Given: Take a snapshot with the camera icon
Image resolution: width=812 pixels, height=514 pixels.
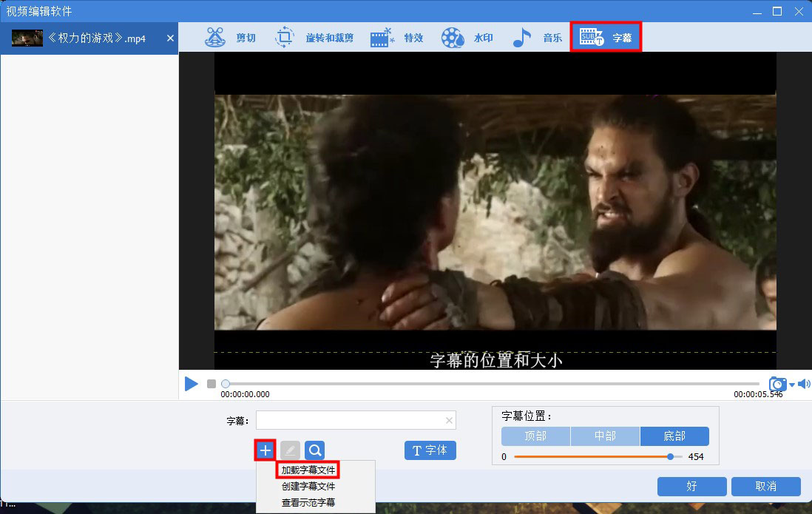Looking at the screenshot, I should click(777, 384).
